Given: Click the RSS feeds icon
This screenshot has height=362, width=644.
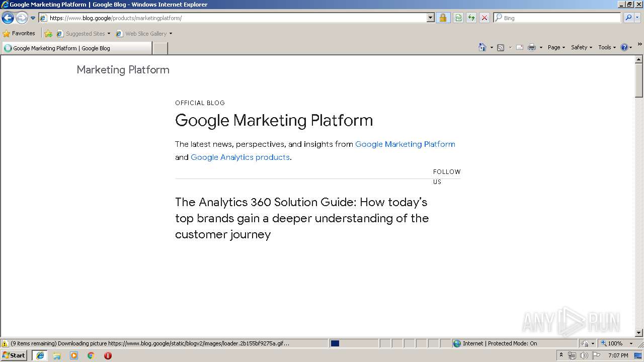Looking at the screenshot, I should click(x=501, y=47).
